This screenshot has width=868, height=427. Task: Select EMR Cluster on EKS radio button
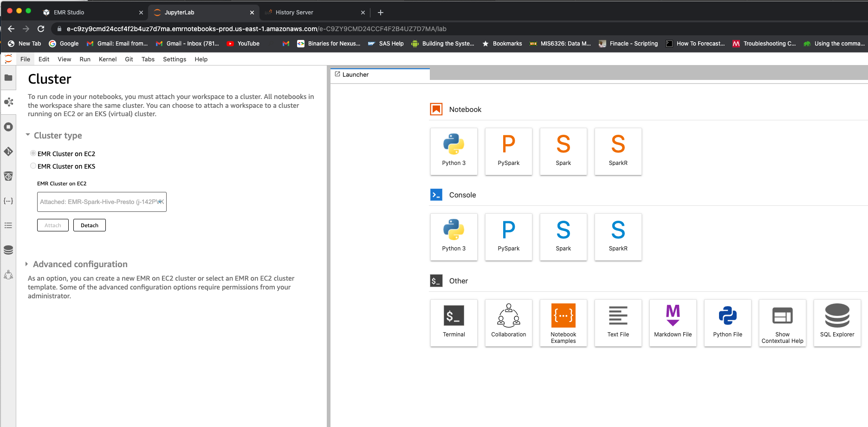click(33, 166)
